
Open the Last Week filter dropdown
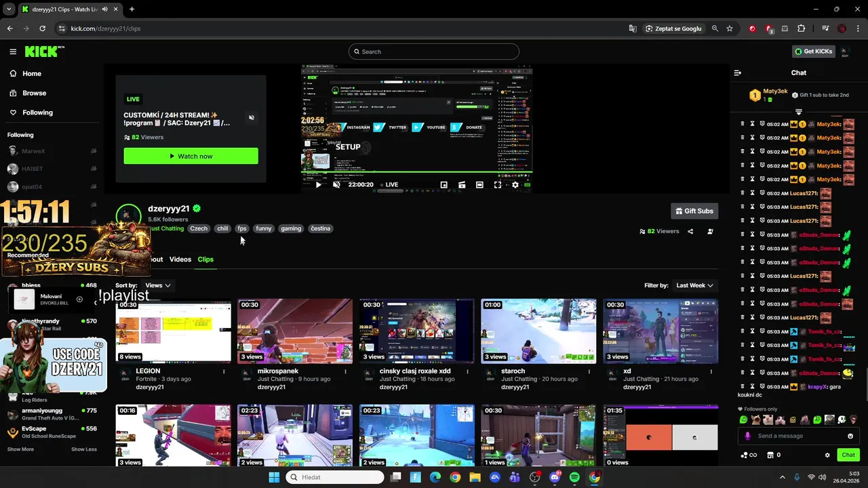[694, 285]
